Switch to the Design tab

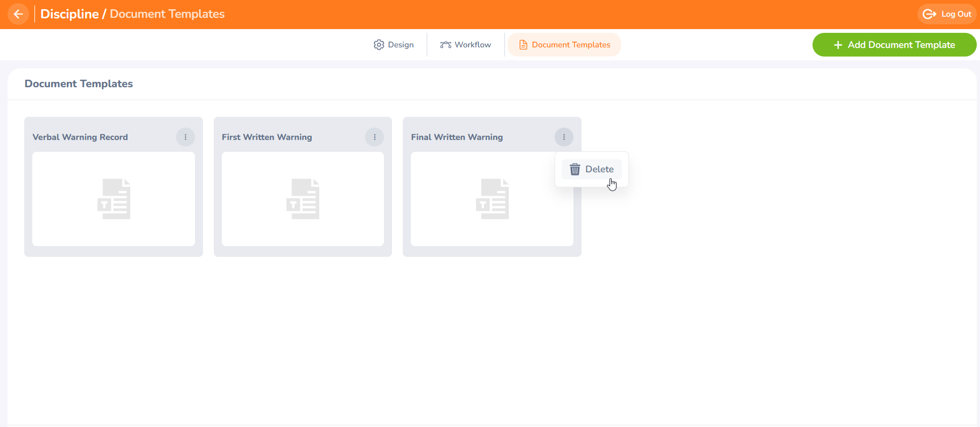[x=394, y=45]
